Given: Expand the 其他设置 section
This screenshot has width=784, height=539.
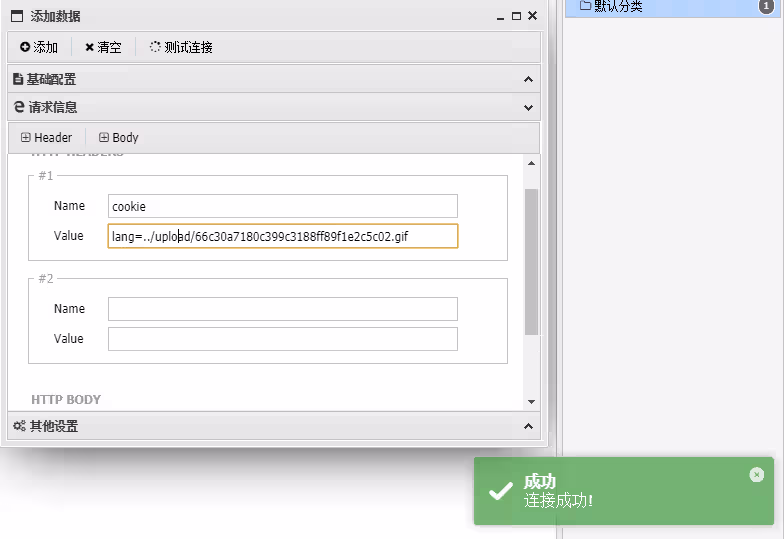Looking at the screenshot, I should 528,426.
